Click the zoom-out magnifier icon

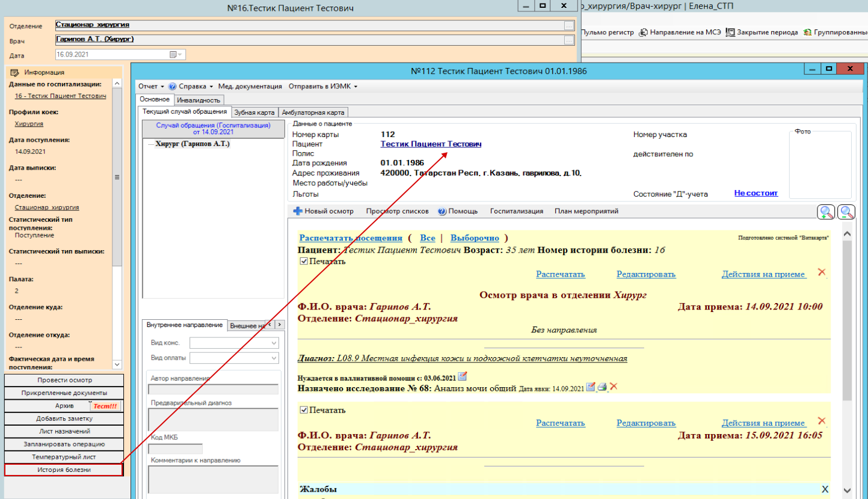(x=846, y=212)
